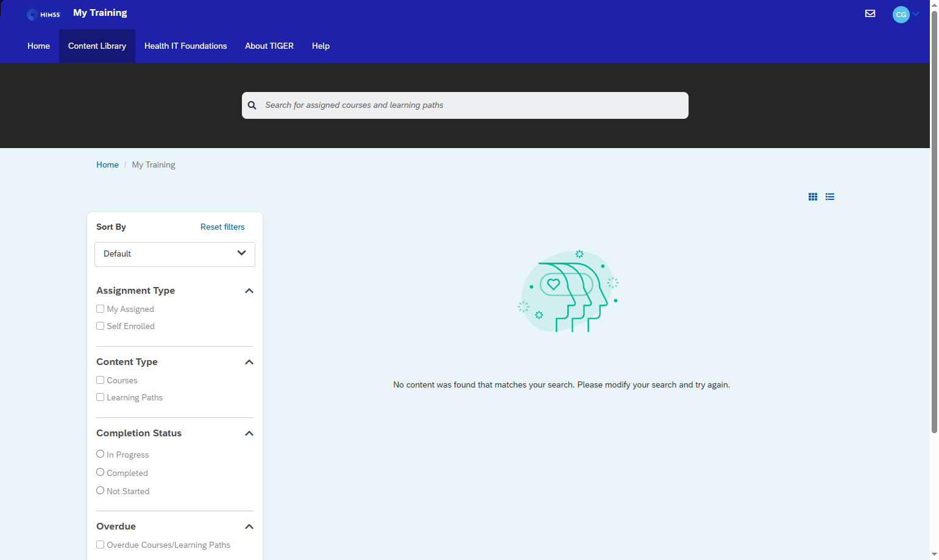Collapse the Assignment Type section
939x560 pixels.
click(249, 291)
